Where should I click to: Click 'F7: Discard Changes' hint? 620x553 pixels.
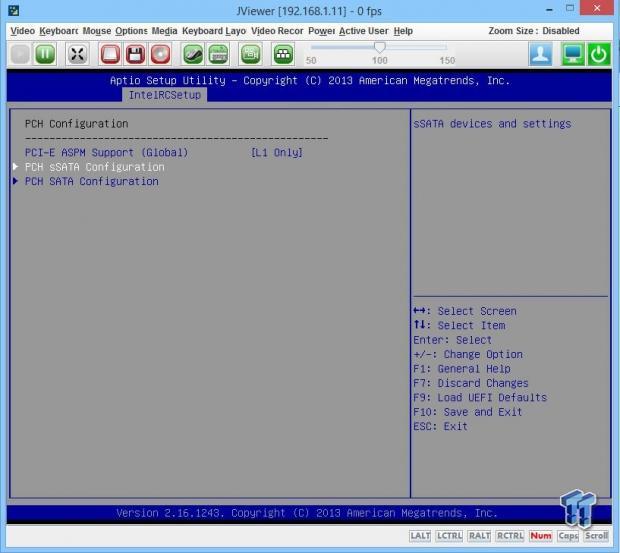click(x=471, y=383)
